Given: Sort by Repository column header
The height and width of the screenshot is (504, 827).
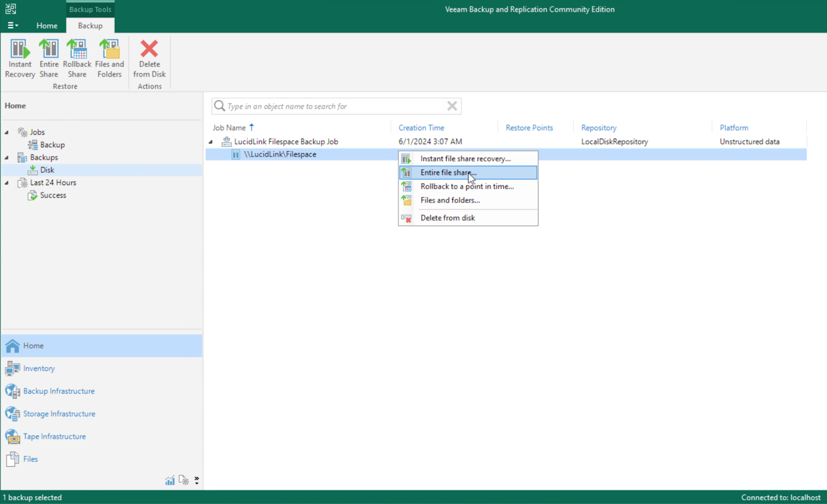Looking at the screenshot, I should [x=599, y=128].
